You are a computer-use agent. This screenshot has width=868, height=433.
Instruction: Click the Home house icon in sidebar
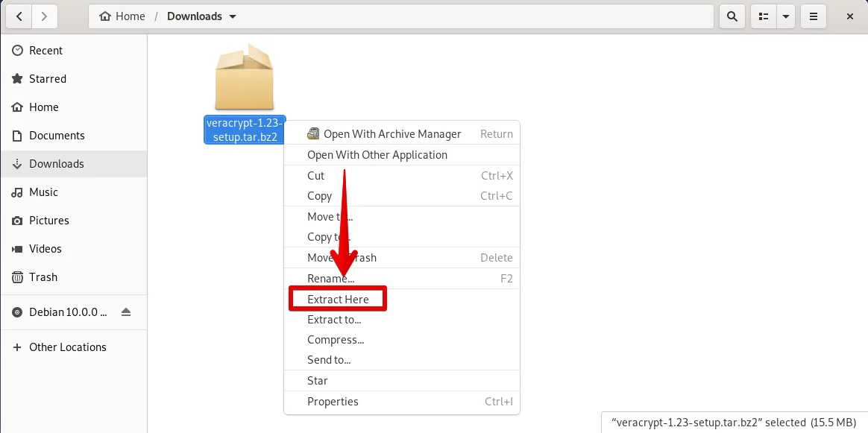18,107
